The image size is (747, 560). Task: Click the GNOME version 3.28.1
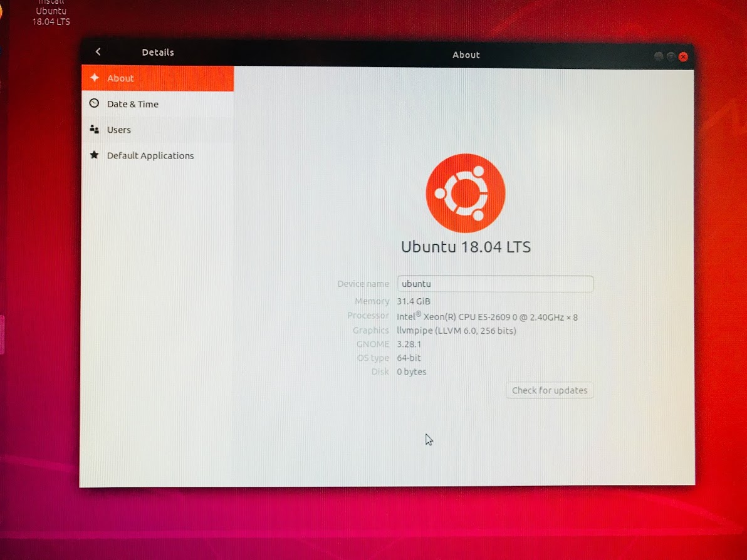point(409,344)
